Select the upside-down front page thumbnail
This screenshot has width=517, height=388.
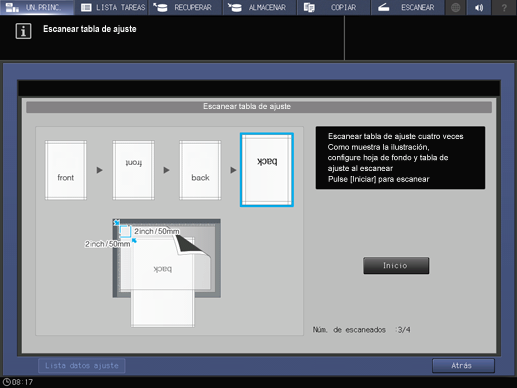(x=133, y=170)
